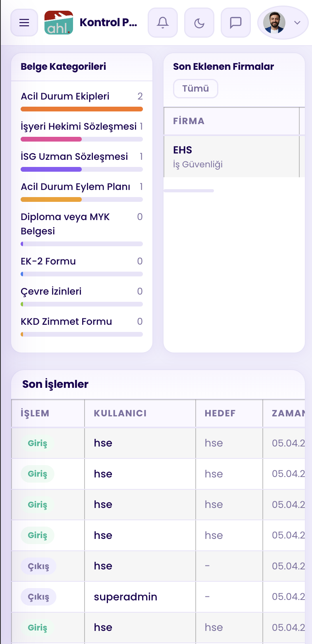Open the chat messages icon

pos(236,23)
